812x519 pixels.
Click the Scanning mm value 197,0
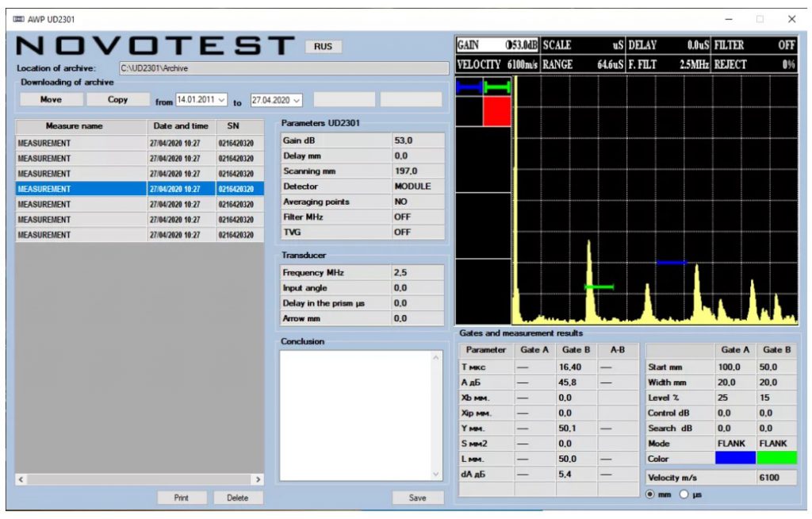[x=418, y=171]
